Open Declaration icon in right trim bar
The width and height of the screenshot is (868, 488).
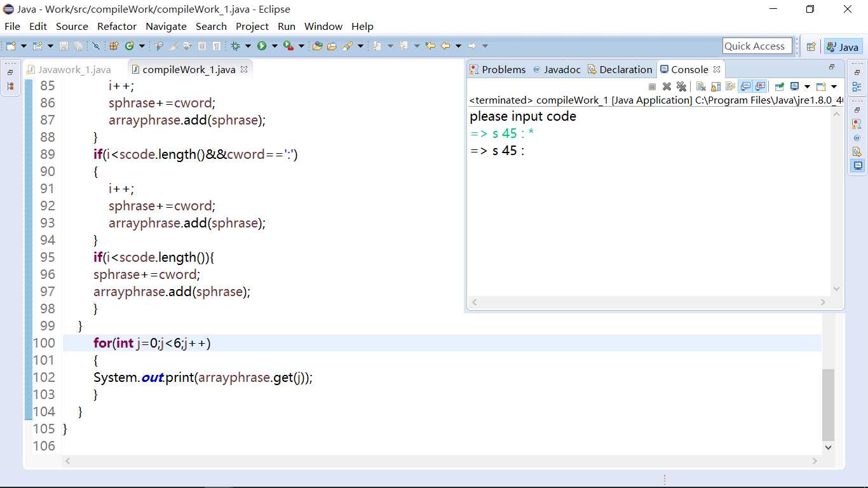pos(857,151)
